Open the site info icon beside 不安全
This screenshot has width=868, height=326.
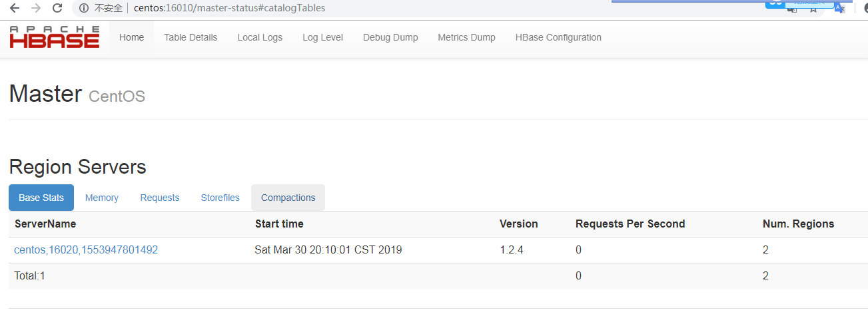tap(84, 9)
